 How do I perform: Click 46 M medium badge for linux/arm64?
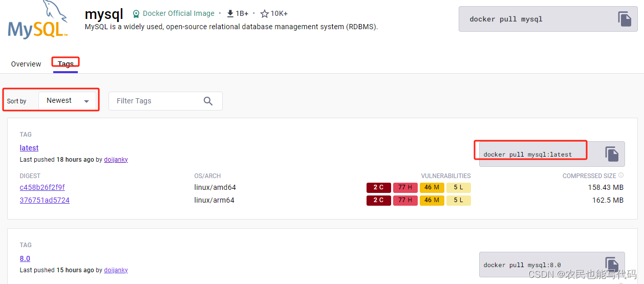432,200
